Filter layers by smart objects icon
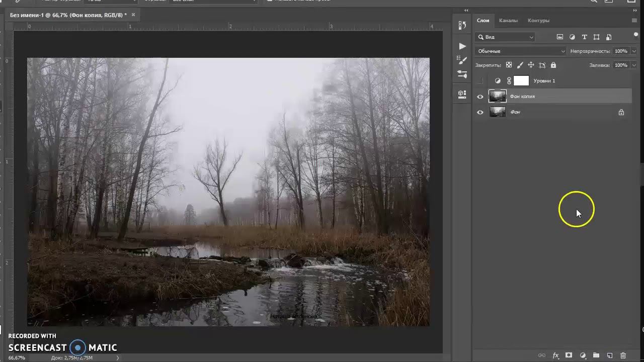The image size is (644, 362). coord(609,37)
